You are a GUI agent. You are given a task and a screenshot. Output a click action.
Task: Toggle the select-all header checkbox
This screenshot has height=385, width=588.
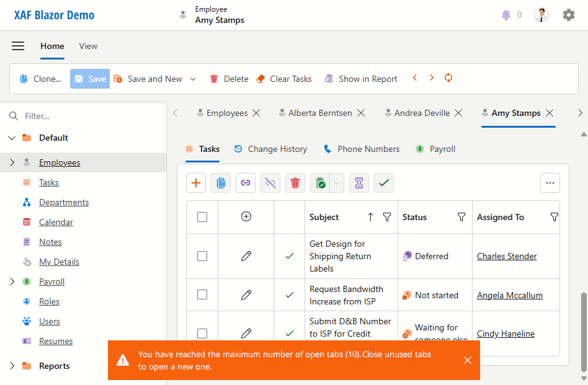202,217
